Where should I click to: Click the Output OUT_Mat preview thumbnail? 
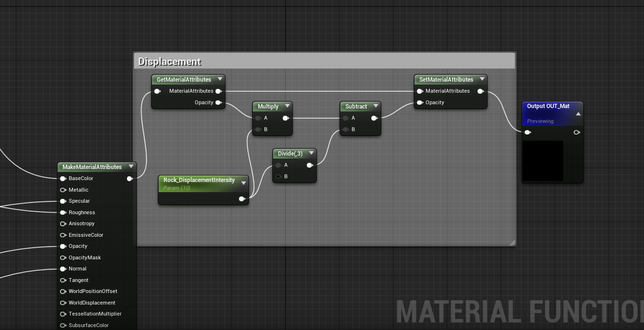pyautogui.click(x=543, y=160)
